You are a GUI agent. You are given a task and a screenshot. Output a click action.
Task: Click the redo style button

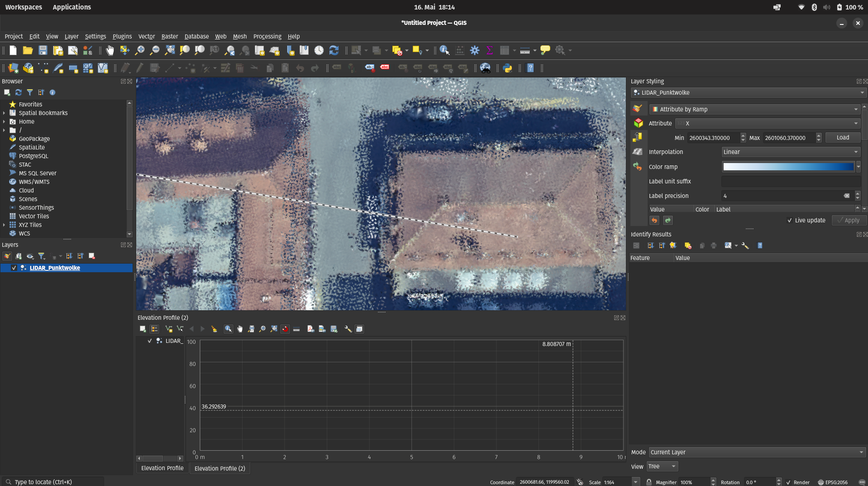click(x=668, y=220)
